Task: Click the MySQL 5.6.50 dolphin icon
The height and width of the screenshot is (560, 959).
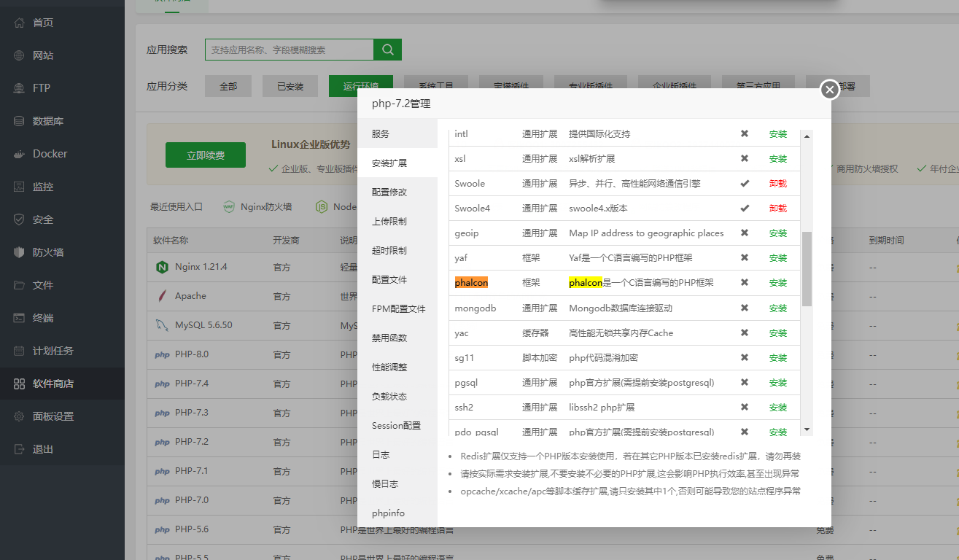Action: tap(162, 325)
